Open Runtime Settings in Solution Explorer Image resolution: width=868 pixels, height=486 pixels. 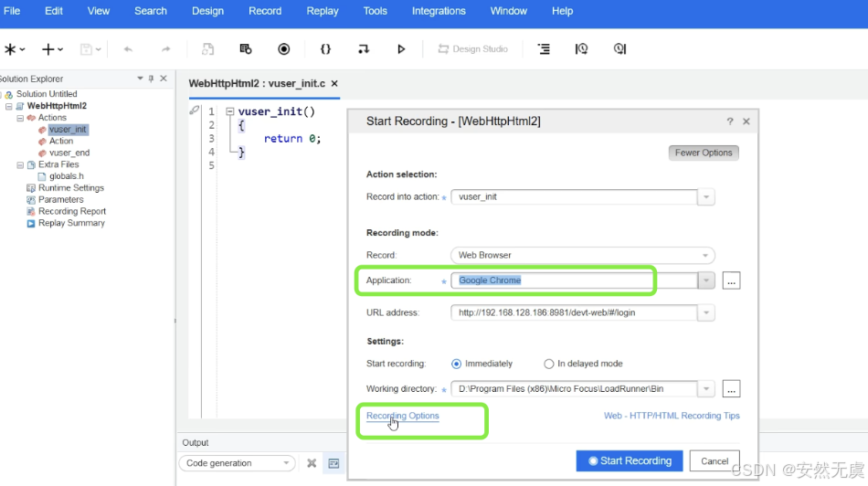pos(71,188)
